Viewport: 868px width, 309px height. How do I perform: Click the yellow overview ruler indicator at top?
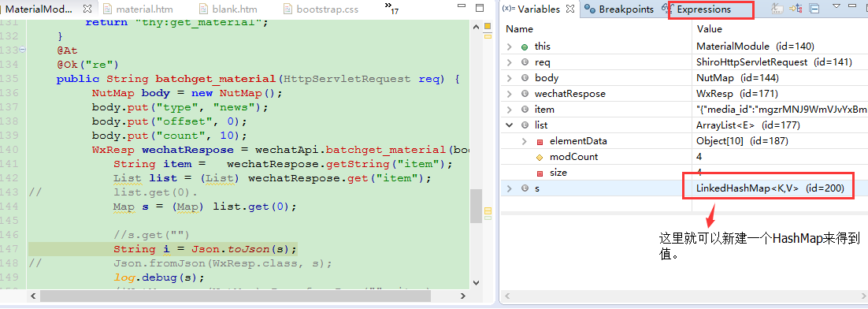click(x=487, y=26)
